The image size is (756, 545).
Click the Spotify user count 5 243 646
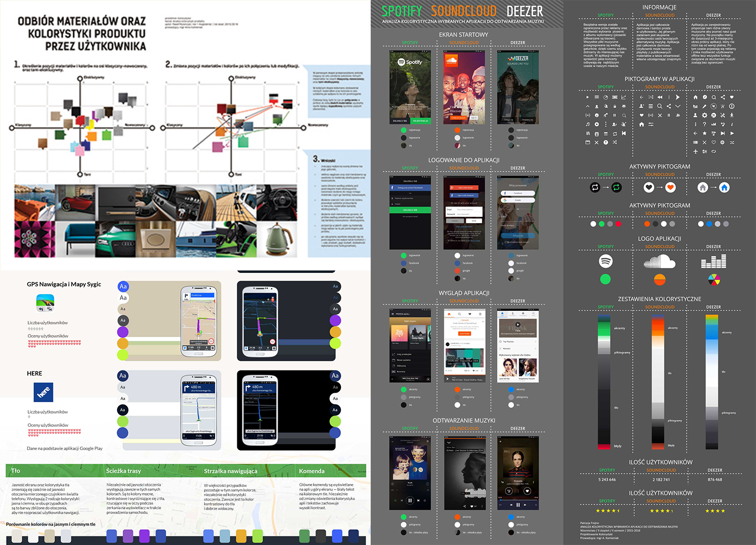607,479
